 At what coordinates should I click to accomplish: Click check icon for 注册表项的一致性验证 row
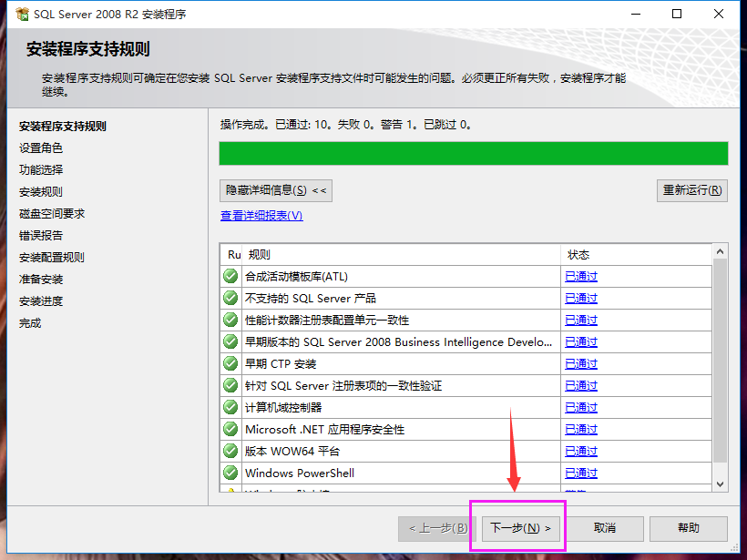tap(230, 385)
